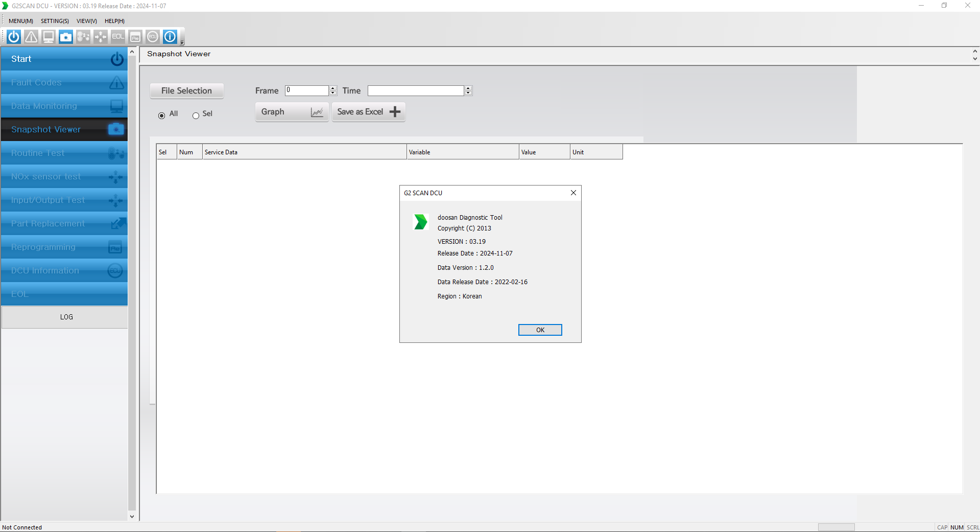
Task: Select the Sel radio button
Action: point(196,115)
